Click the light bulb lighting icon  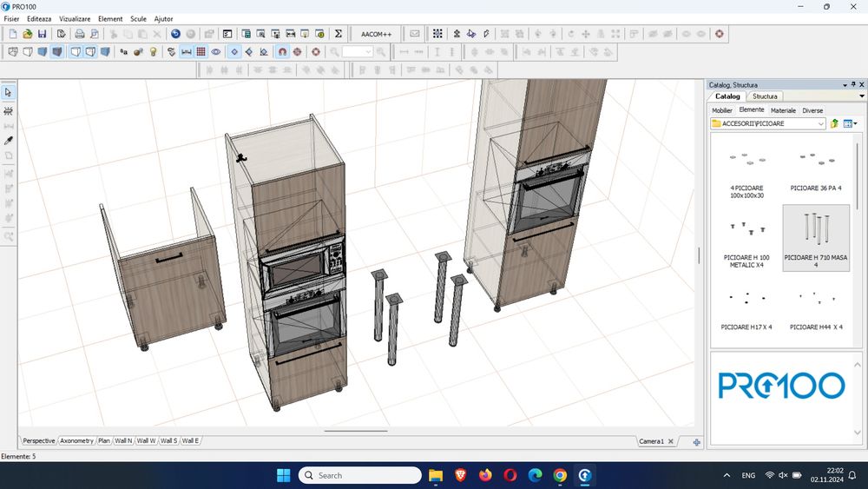(154, 52)
